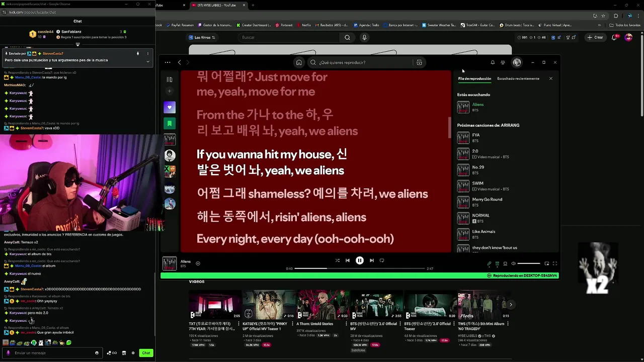
Task: Open Liked Songs heart playlist in sidebar
Action: (x=170, y=107)
